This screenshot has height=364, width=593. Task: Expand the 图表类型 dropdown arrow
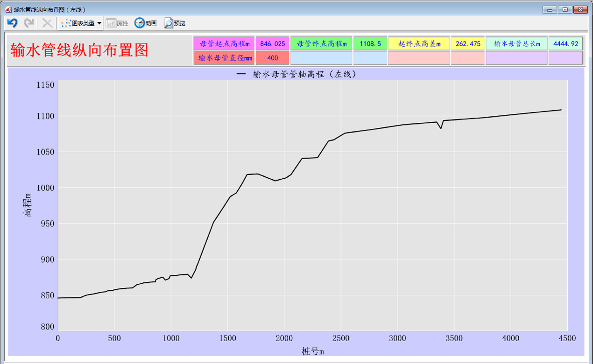99,23
